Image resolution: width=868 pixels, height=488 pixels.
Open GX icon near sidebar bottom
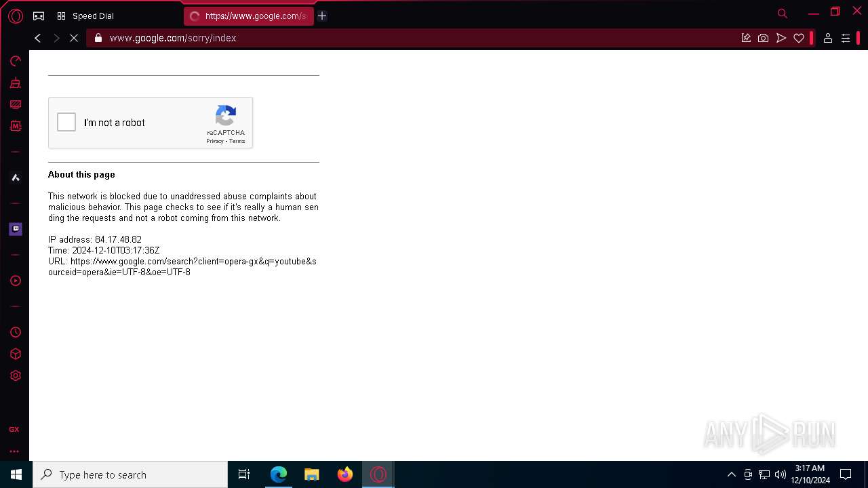coord(14,429)
